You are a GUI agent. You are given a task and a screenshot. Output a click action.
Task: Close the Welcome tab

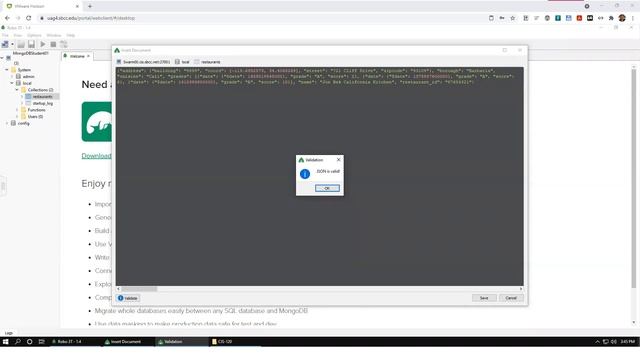coord(88,56)
